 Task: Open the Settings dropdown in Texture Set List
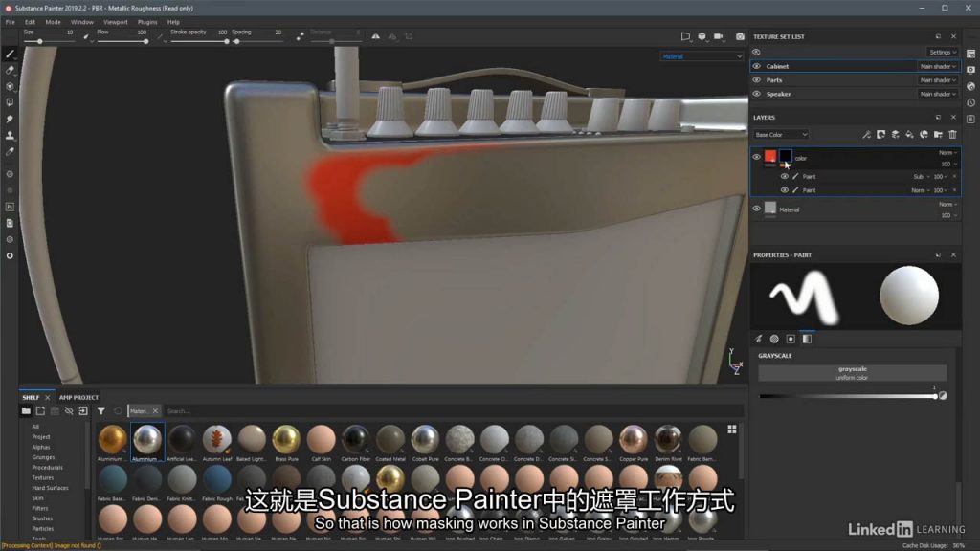(943, 52)
